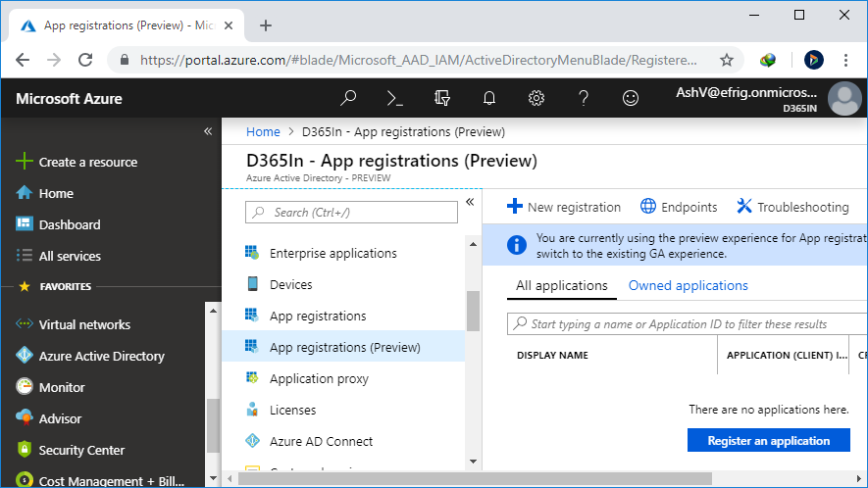
Task: Select Enterprise applications menu item
Action: point(343,253)
